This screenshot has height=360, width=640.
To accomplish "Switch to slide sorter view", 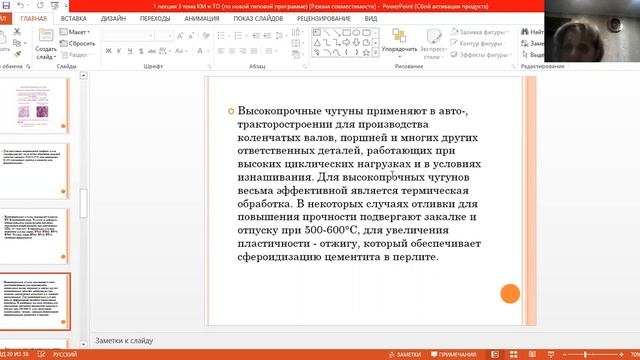I will (x=513, y=354).
